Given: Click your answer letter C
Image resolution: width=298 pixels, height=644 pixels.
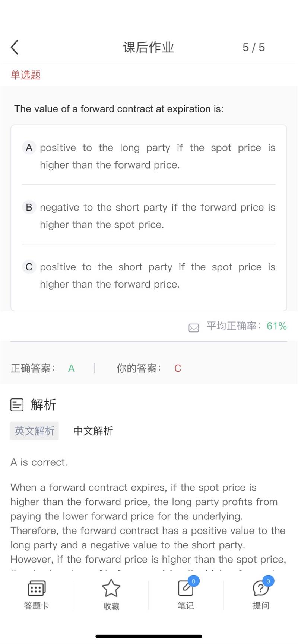Looking at the screenshot, I should pyautogui.click(x=178, y=368).
